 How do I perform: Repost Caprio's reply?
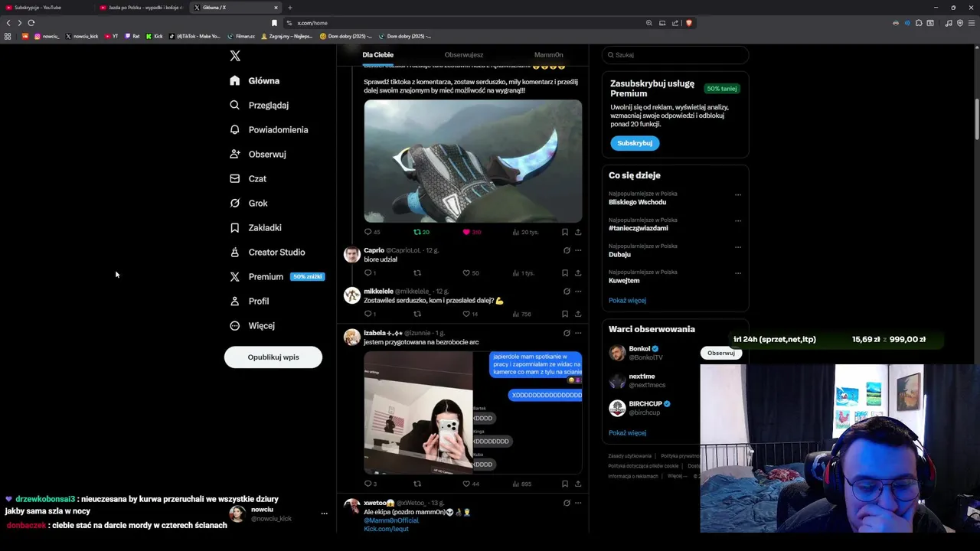tap(417, 273)
